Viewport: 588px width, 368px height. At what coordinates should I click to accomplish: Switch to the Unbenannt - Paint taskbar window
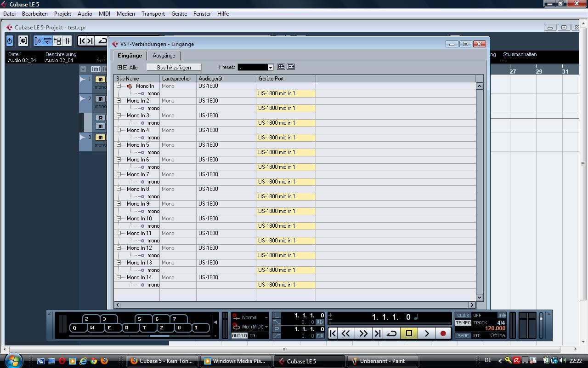pos(383,361)
